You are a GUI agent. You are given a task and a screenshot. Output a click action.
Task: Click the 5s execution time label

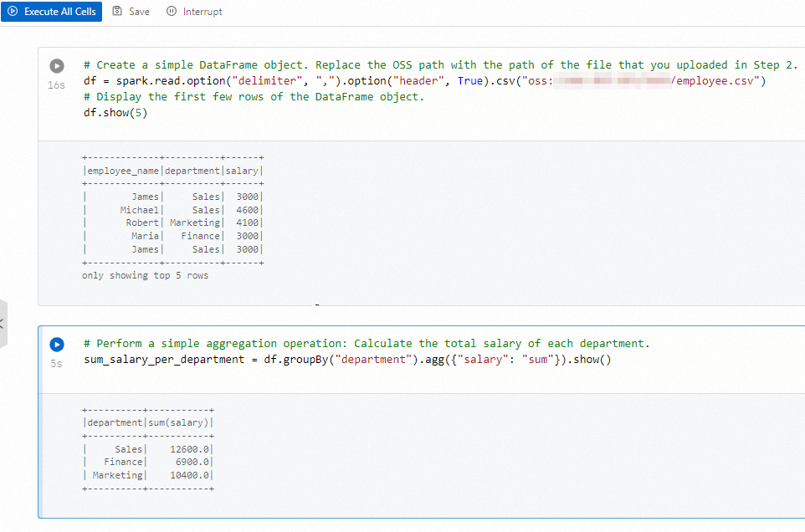56,364
